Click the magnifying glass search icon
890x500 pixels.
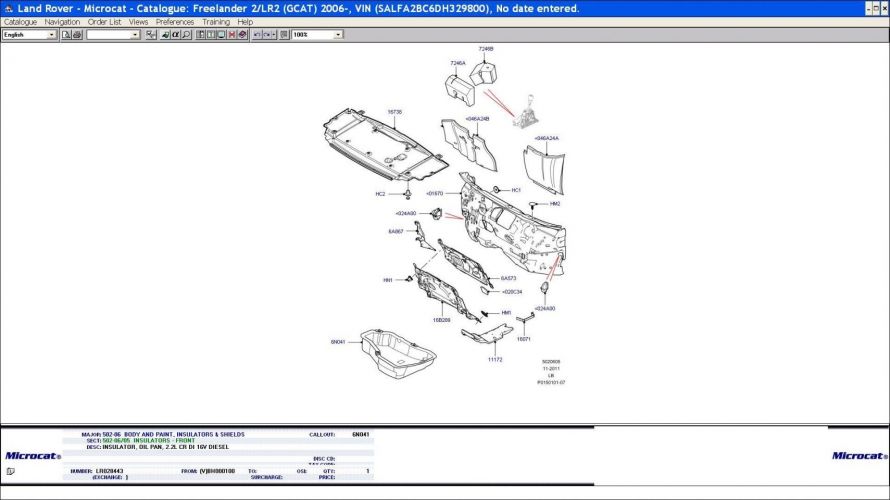[186, 35]
